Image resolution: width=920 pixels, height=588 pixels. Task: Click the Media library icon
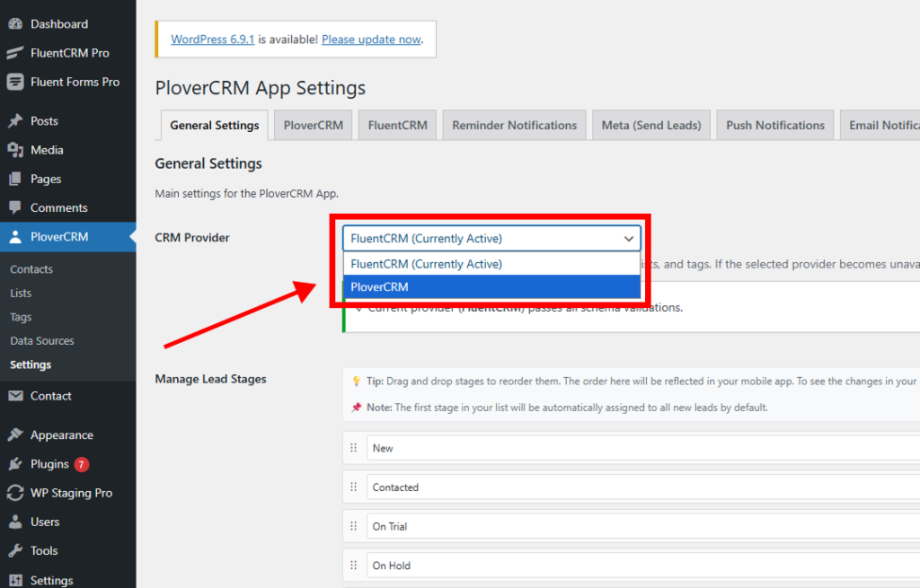coord(15,150)
